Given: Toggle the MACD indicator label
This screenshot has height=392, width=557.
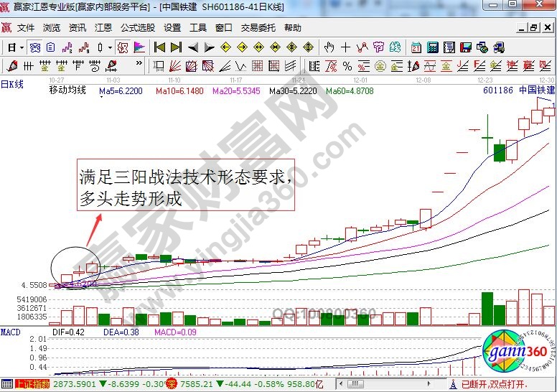Looking at the screenshot, I should point(10,332).
